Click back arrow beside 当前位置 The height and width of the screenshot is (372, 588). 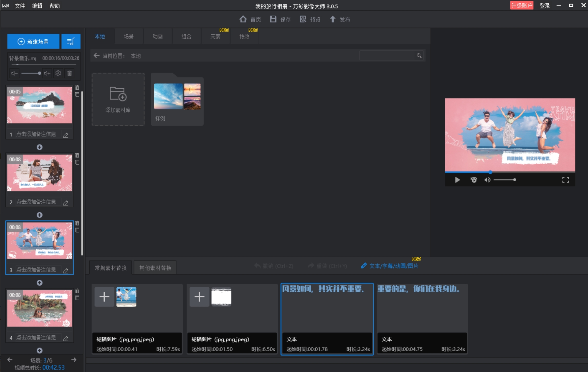97,56
